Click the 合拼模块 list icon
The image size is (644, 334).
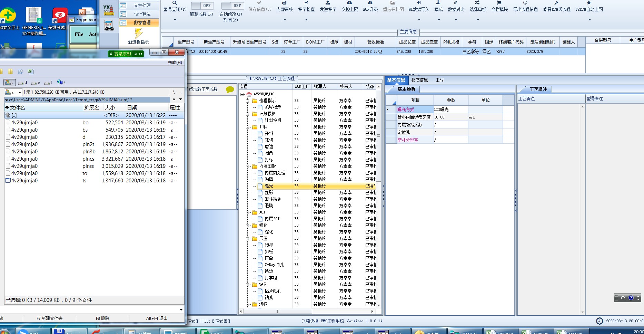499,3
